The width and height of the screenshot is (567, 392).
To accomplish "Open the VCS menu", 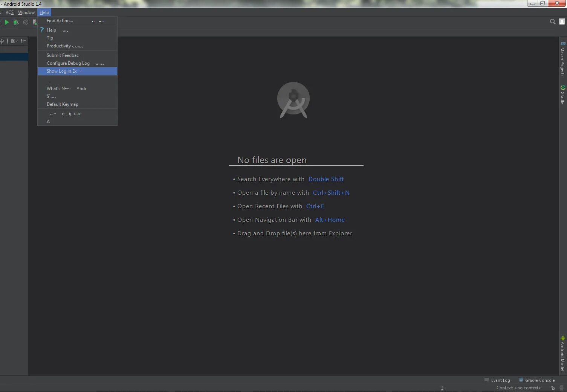I will click(9, 12).
